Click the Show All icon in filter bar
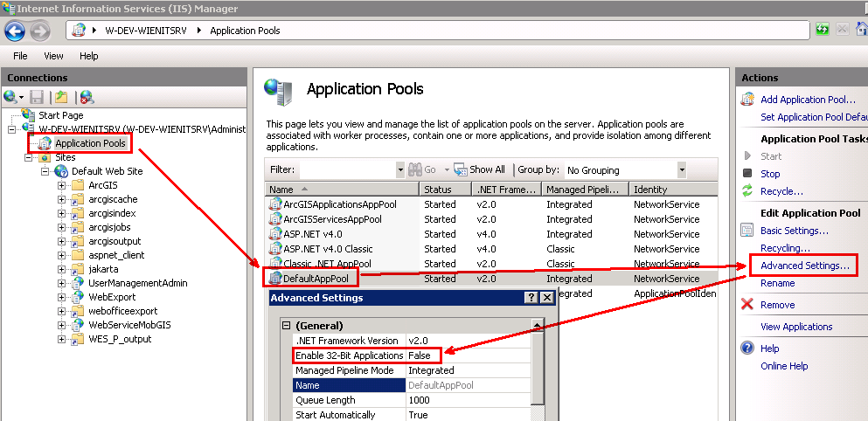868x421 pixels. pos(461,169)
